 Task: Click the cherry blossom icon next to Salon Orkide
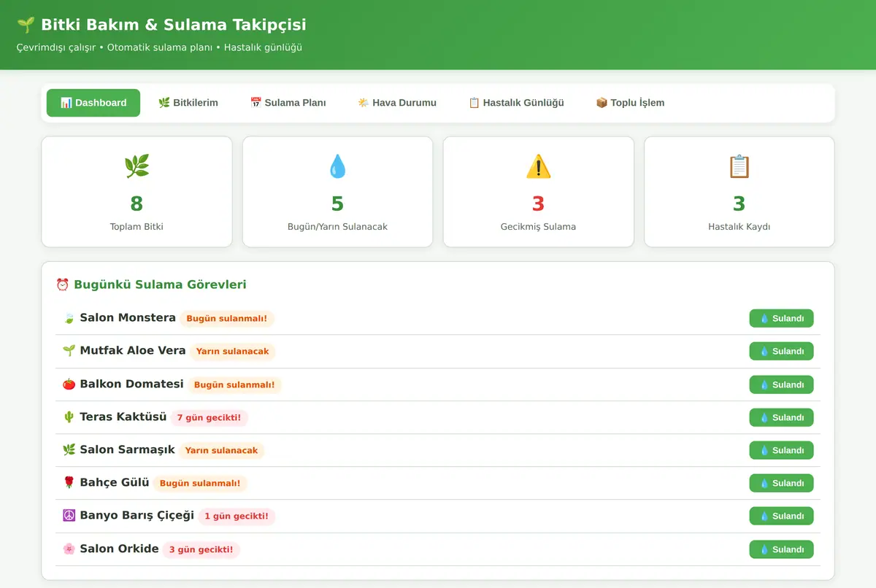69,549
